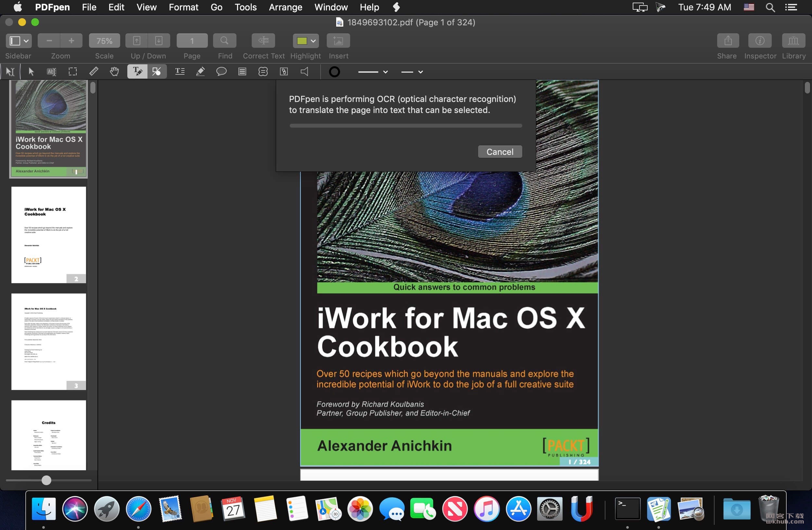Image resolution: width=812 pixels, height=530 pixels.
Task: Zoom out with the minus button
Action: pyautogui.click(x=49, y=41)
